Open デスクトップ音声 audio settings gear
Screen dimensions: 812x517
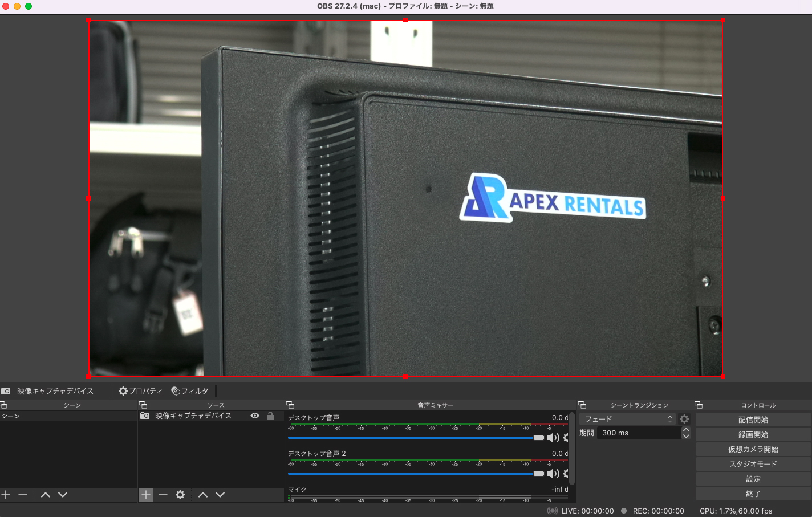click(x=566, y=438)
